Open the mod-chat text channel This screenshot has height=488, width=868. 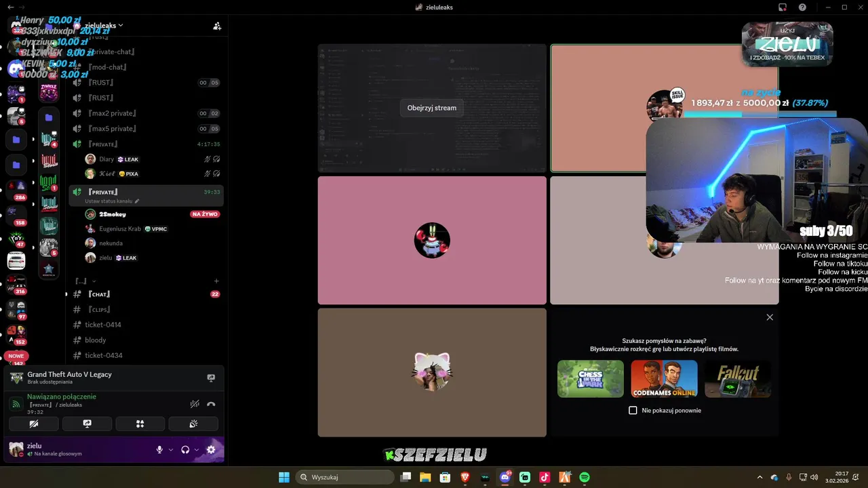point(146,67)
